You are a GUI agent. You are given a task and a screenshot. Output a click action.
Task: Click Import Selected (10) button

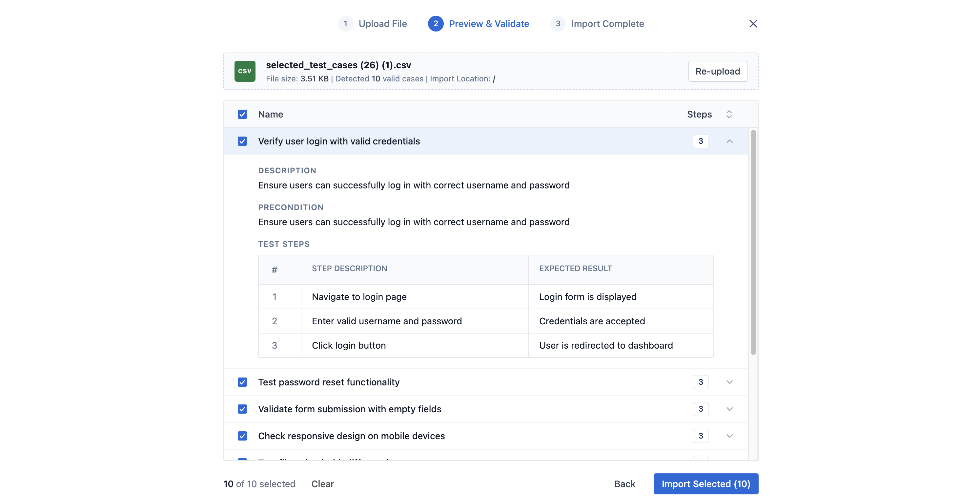click(x=706, y=484)
